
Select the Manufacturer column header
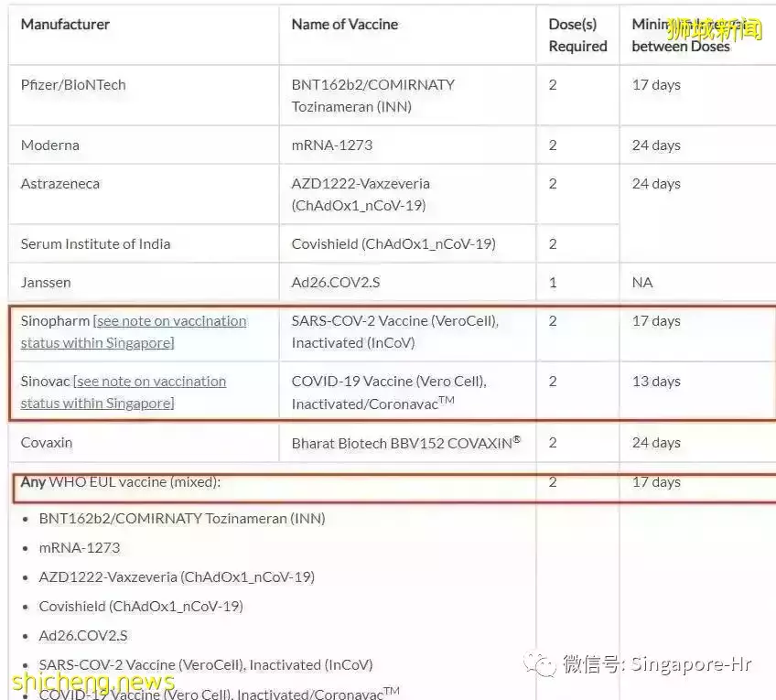[x=65, y=24]
